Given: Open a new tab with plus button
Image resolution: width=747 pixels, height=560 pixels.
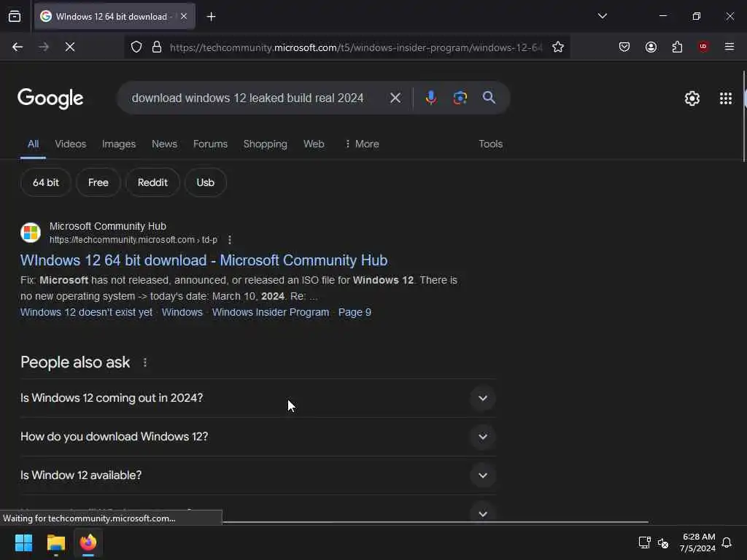Looking at the screenshot, I should (211, 17).
